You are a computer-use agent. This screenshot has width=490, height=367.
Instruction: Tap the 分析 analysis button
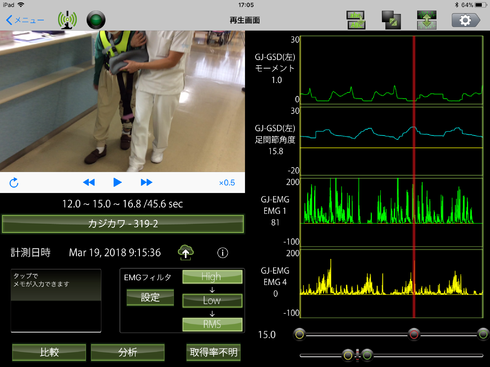tap(128, 352)
